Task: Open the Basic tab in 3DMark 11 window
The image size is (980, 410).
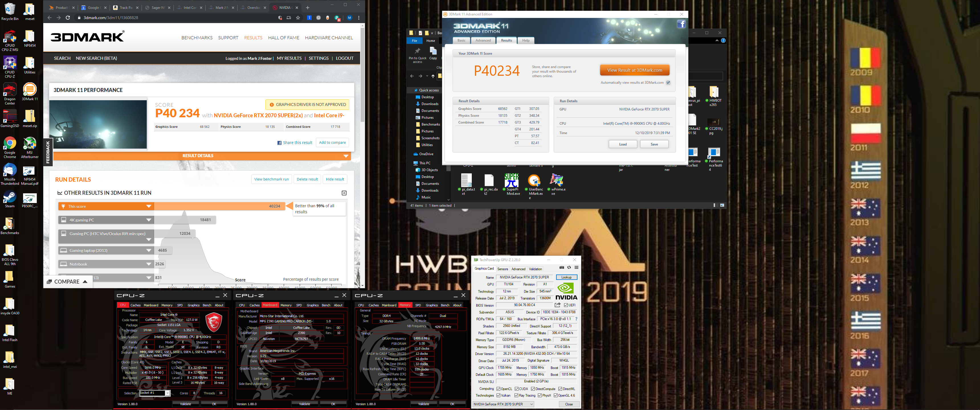Action: pos(461,40)
